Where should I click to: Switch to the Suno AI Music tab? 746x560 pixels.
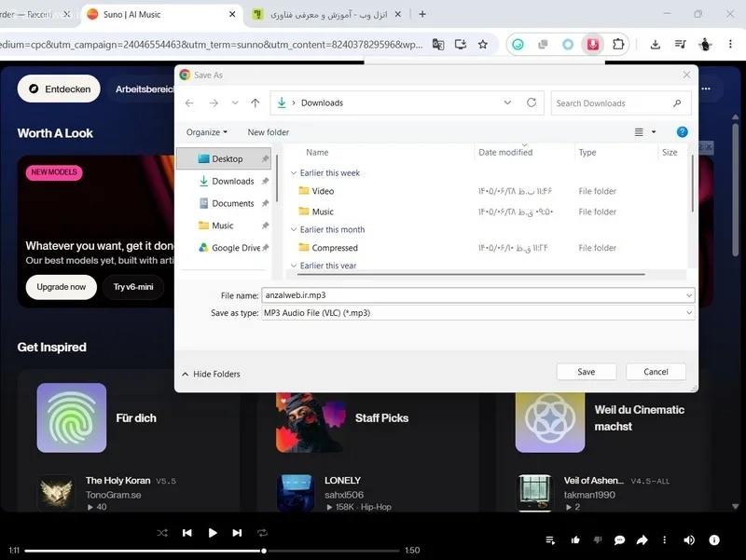161,14
